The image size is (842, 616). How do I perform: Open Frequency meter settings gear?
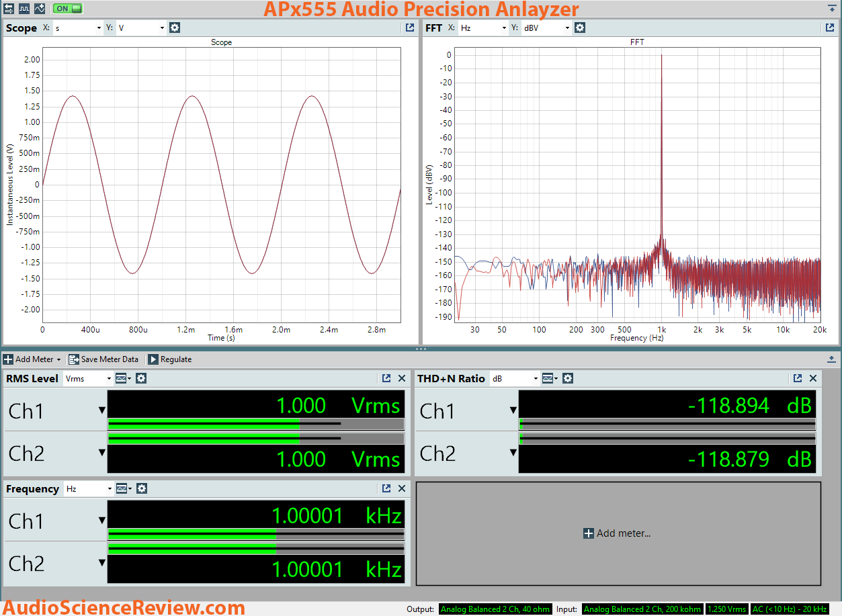coord(141,489)
